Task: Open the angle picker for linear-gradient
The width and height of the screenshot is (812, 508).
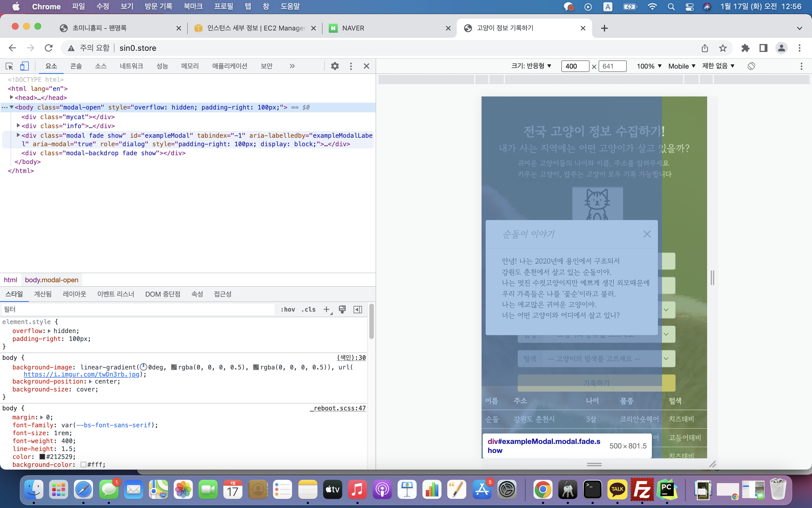Action: coord(144,367)
